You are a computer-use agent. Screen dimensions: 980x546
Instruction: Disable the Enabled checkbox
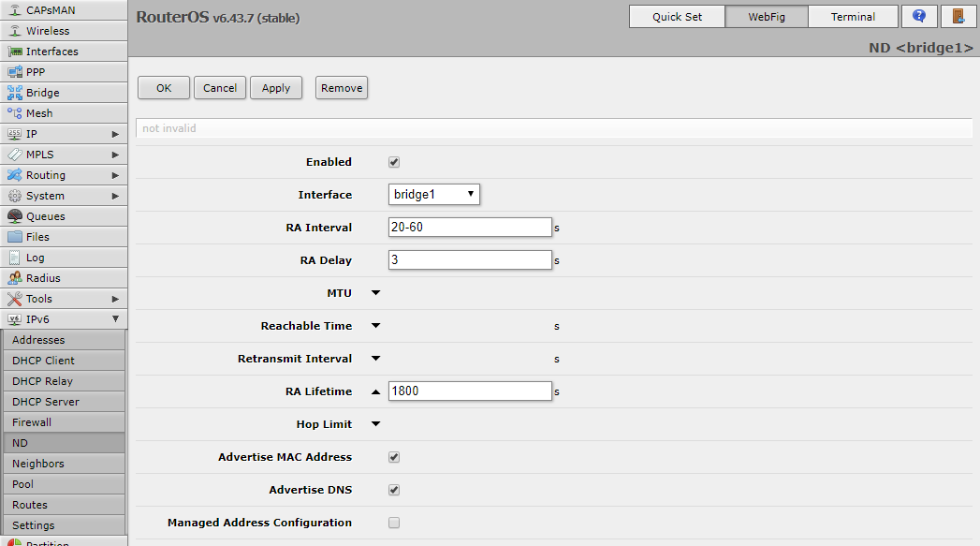[394, 161]
